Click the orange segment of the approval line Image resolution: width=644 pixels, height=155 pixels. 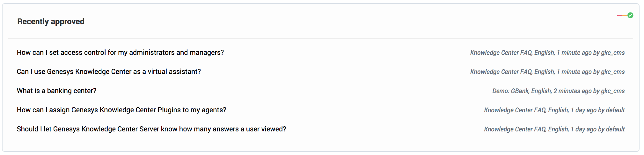[625, 15]
